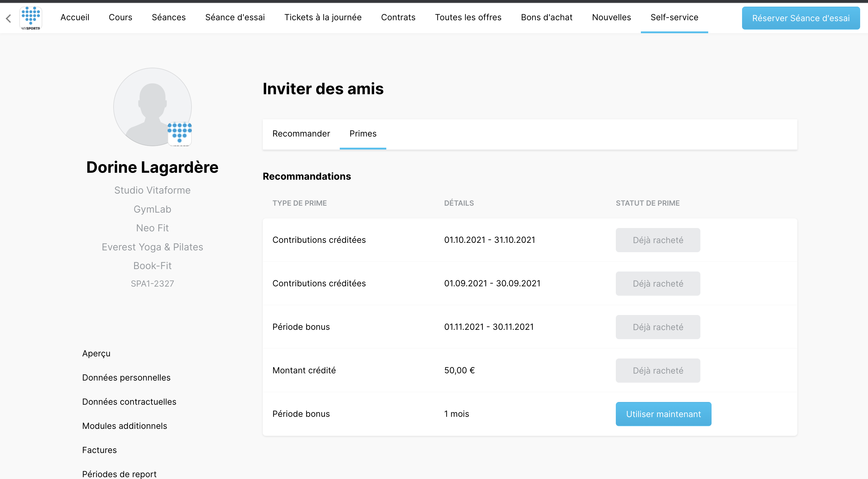Image resolution: width=868 pixels, height=479 pixels.
Task: Open the Bons d'achat page
Action: [547, 17]
